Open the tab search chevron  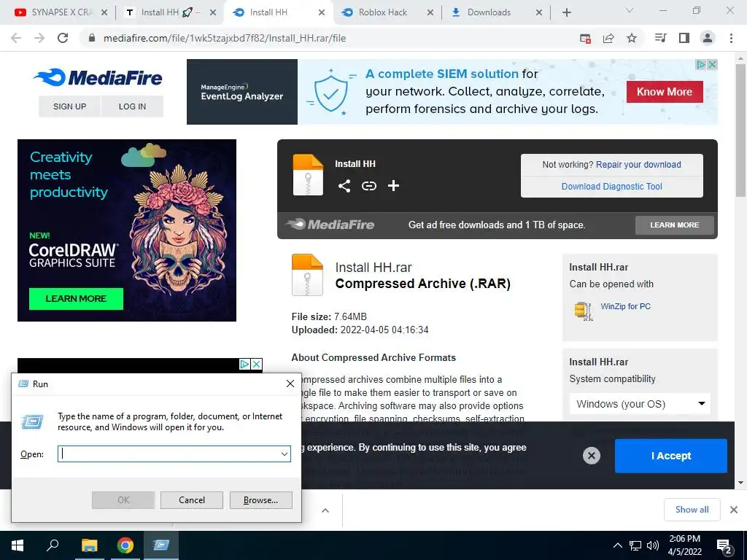[630, 10]
